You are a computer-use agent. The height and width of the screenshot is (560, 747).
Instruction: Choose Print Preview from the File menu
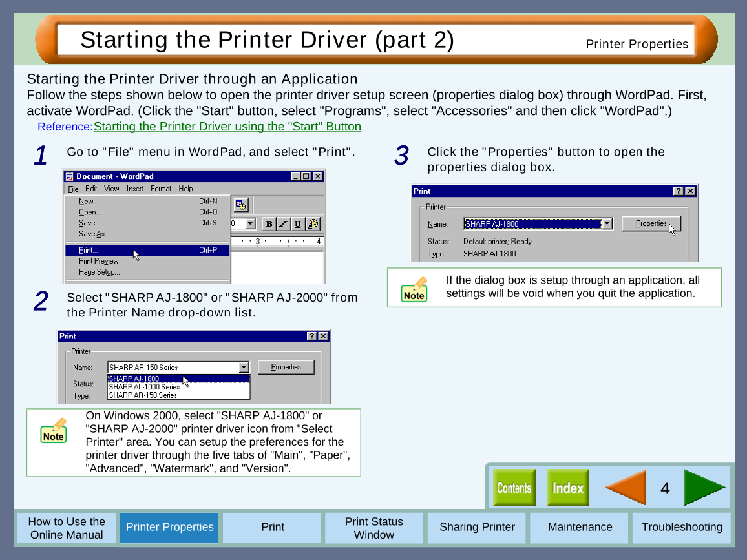147,262
